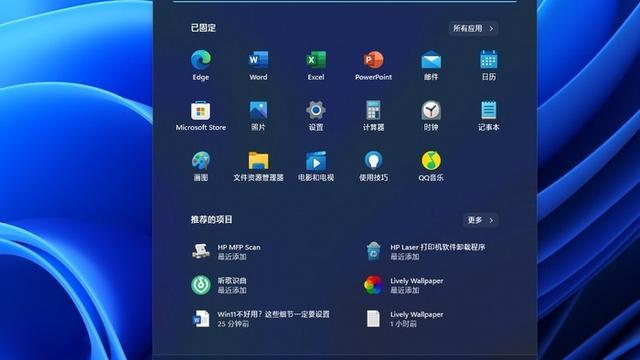Open 使用技巧 tips app
This screenshot has width=640, height=360.
pos(373,161)
